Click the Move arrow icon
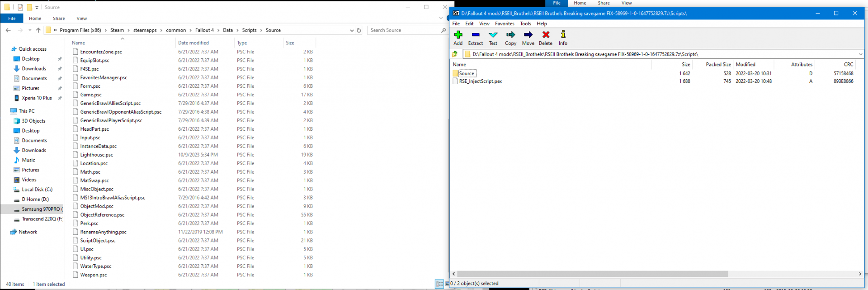 [x=528, y=38]
